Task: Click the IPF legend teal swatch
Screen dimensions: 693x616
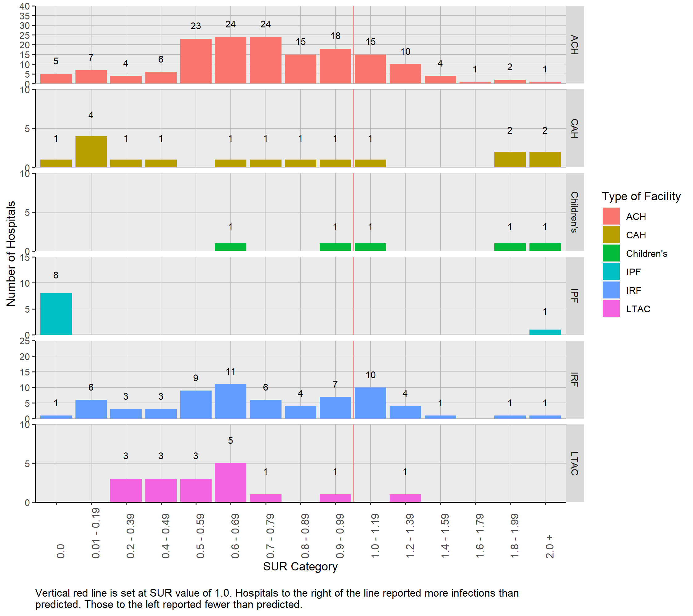Action: click(611, 272)
